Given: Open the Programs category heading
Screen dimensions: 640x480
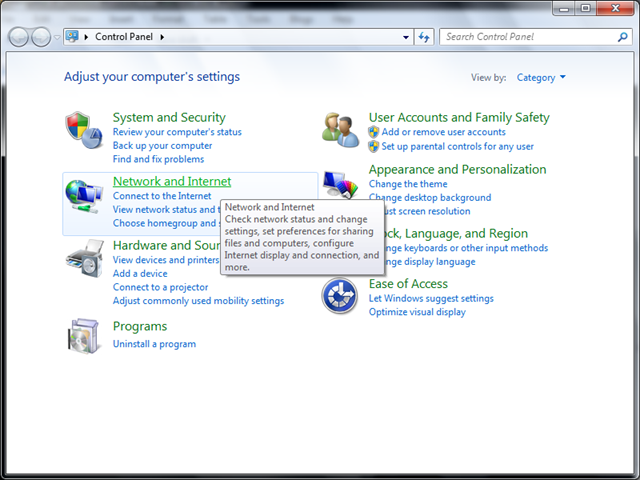Looking at the screenshot, I should pos(140,327).
